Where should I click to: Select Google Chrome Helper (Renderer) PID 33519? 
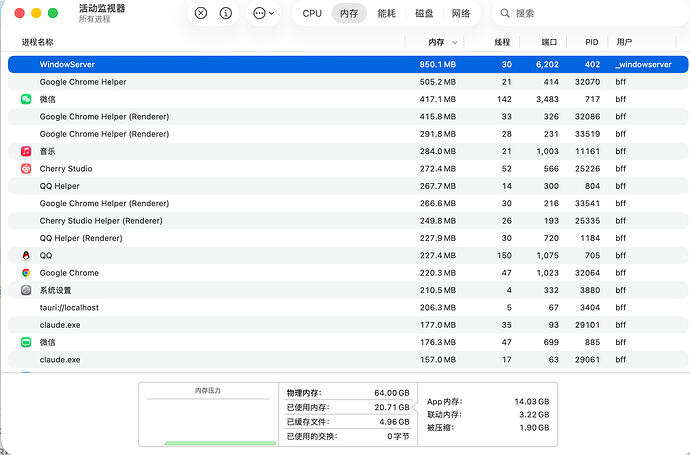(x=348, y=134)
